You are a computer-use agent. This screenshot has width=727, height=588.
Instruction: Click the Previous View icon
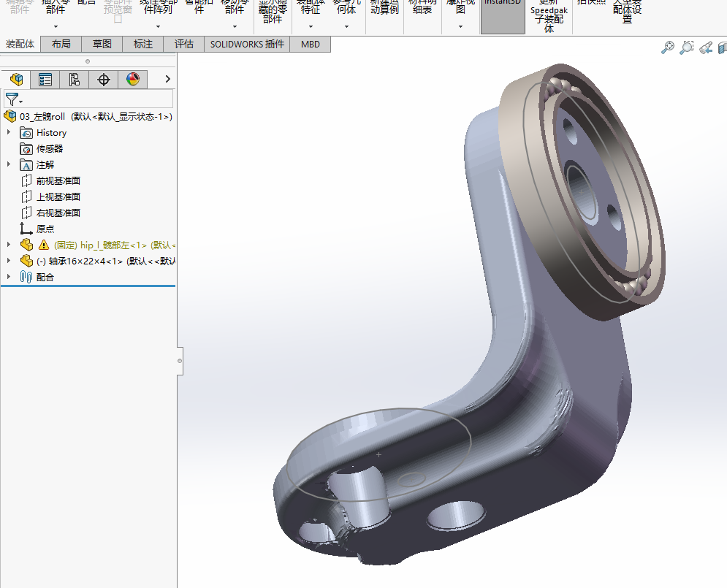pyautogui.click(x=706, y=47)
